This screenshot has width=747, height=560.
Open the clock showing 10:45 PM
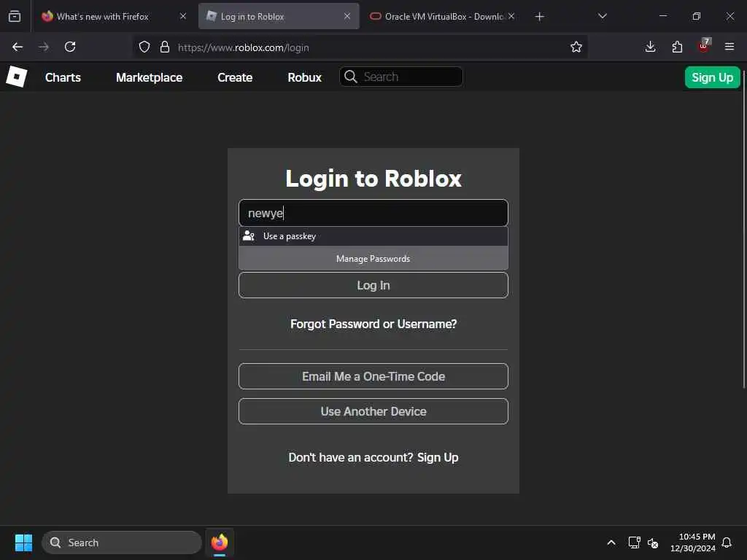tap(693, 542)
